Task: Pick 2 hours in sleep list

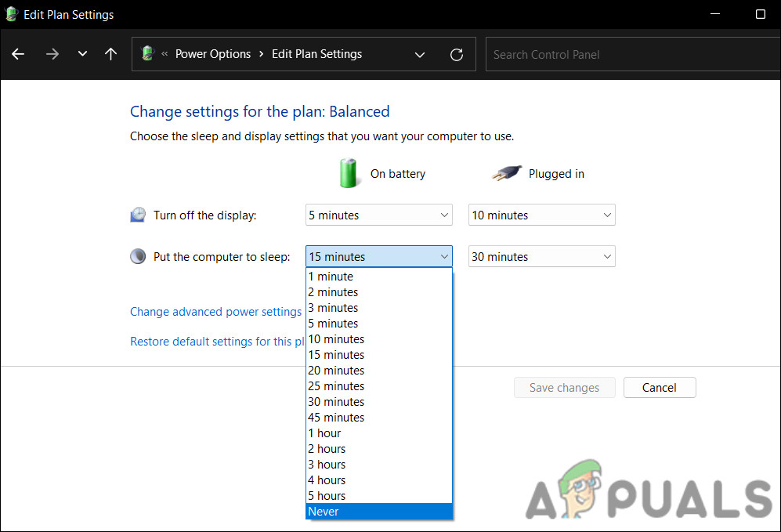Action: [x=378, y=449]
